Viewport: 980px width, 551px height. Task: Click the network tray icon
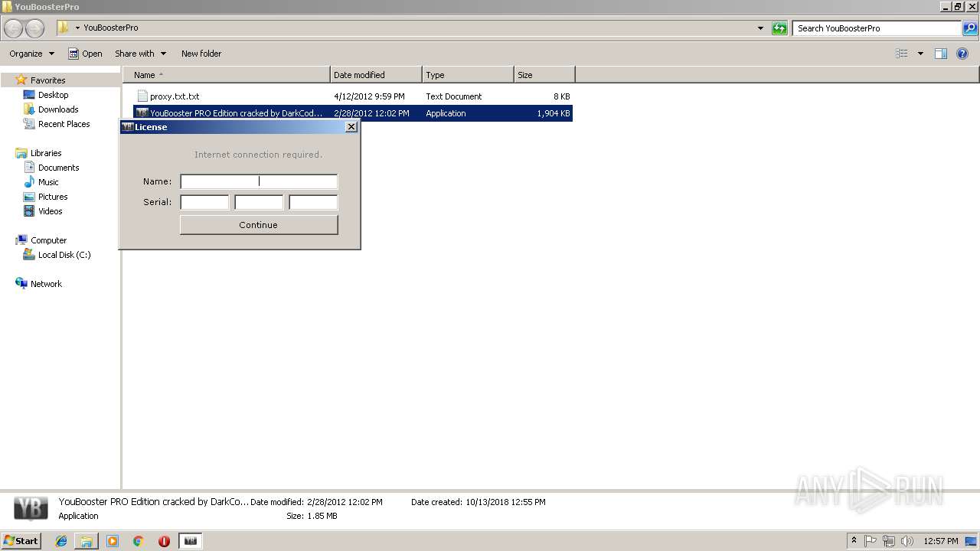pyautogui.click(x=889, y=541)
